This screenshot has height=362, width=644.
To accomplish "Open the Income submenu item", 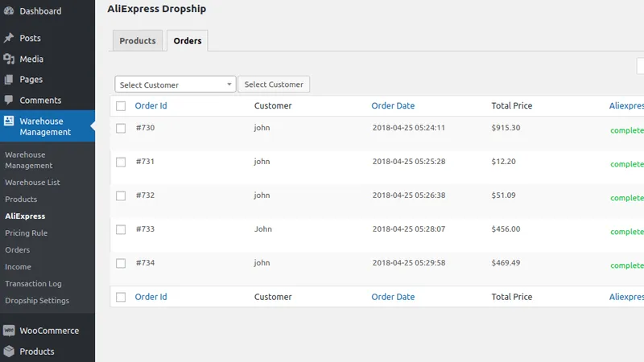I will (x=18, y=266).
